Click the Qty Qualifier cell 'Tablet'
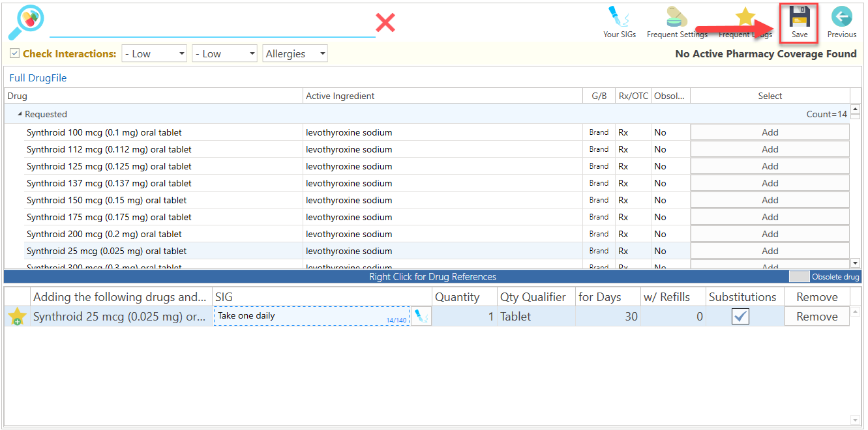 [x=536, y=316]
